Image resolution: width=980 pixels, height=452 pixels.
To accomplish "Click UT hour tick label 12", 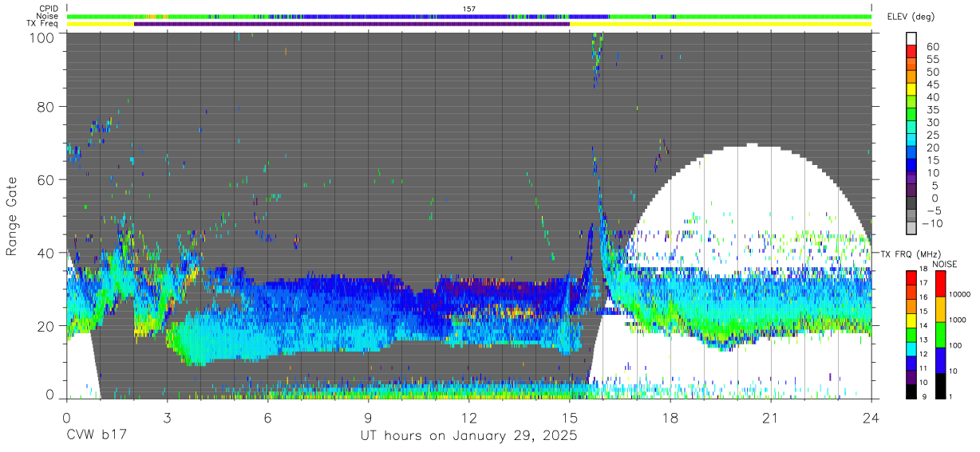I will [x=468, y=417].
